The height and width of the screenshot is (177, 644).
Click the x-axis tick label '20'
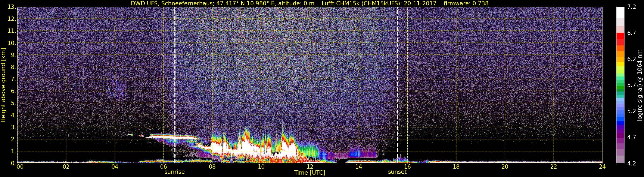point(505,167)
